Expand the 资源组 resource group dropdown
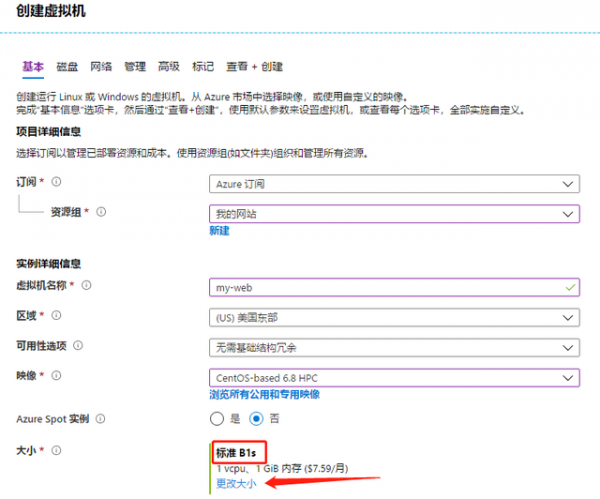This screenshot has height=499, width=600. pyautogui.click(x=394, y=214)
